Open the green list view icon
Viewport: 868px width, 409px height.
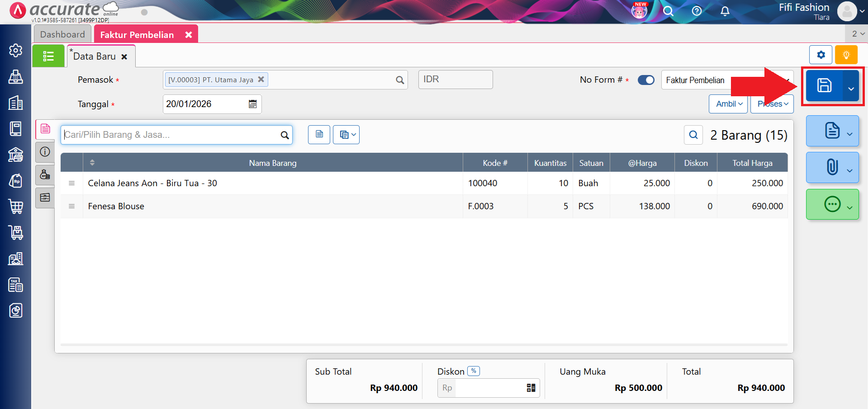48,56
